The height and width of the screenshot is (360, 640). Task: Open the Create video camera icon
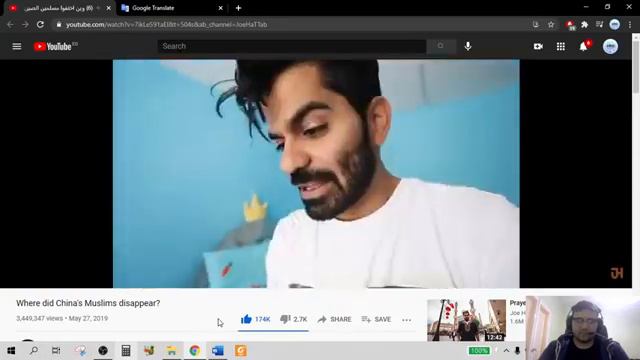(538, 47)
